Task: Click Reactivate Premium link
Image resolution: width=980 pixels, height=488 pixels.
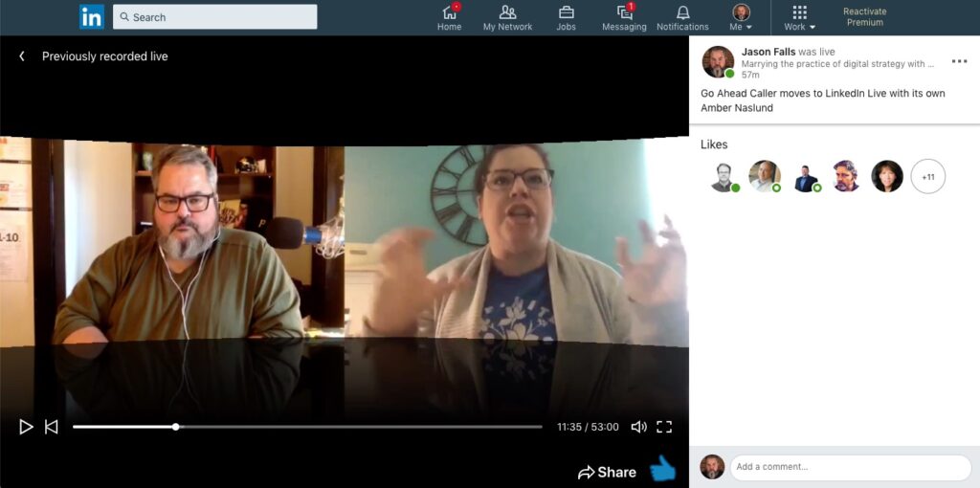Action: click(864, 17)
